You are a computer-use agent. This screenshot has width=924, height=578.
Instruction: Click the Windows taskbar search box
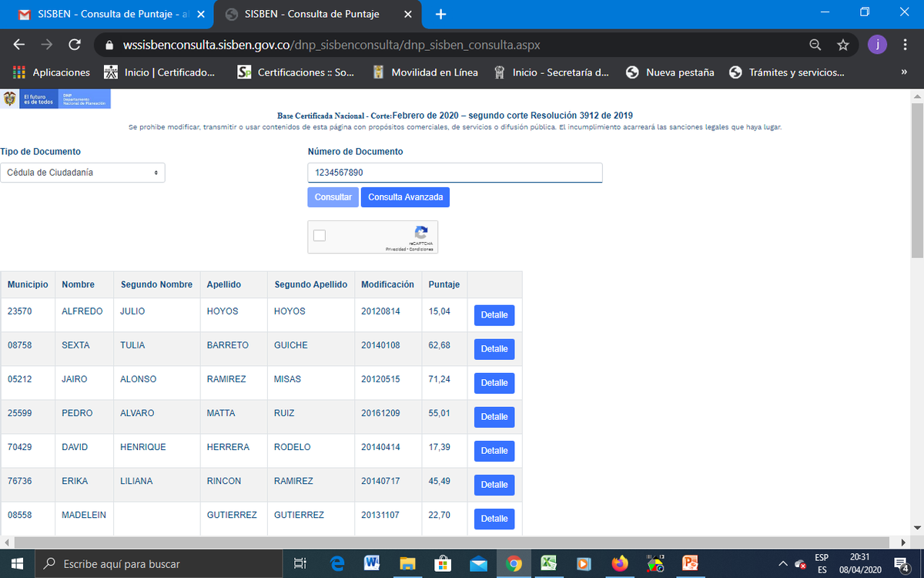(x=159, y=563)
